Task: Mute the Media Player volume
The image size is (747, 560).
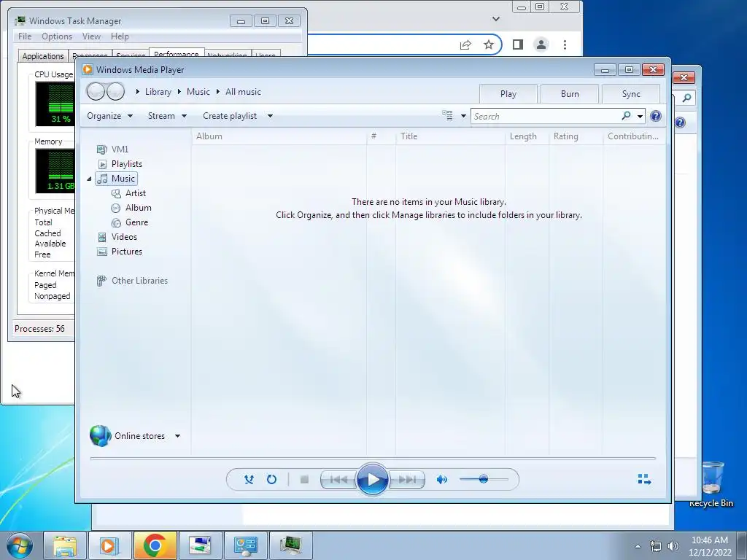Action: pos(441,480)
